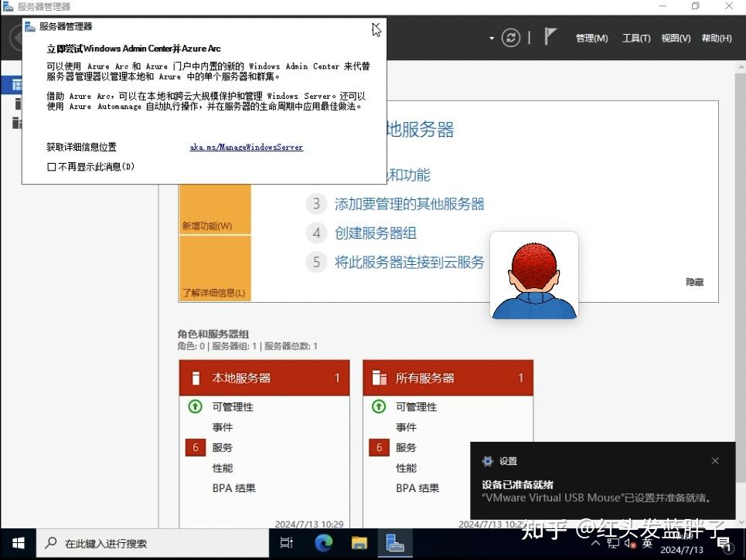
Task: Click the refresh icon in Server Manager toolbar
Action: click(x=509, y=37)
